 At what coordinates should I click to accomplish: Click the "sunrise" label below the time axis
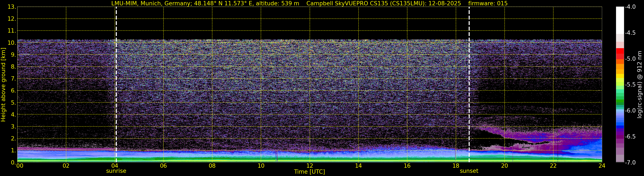coord(116,171)
